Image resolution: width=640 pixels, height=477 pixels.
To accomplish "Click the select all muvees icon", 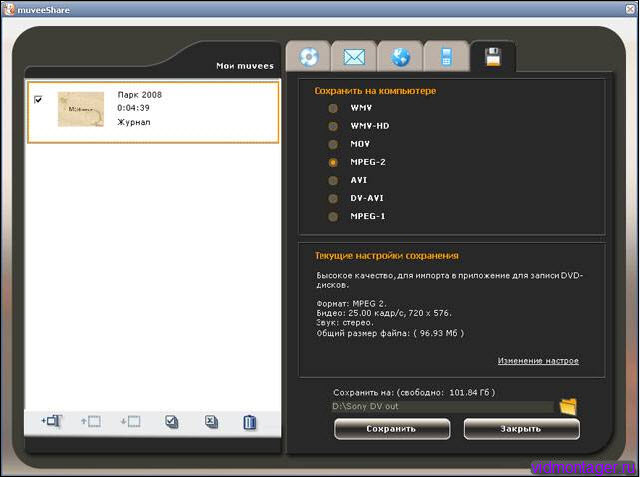I will 172,422.
